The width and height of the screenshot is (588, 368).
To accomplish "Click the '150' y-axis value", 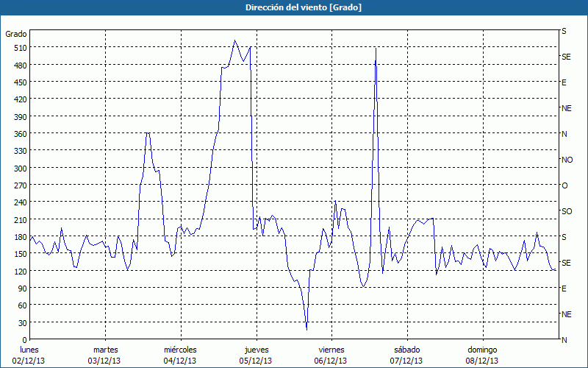I will pos(21,254).
